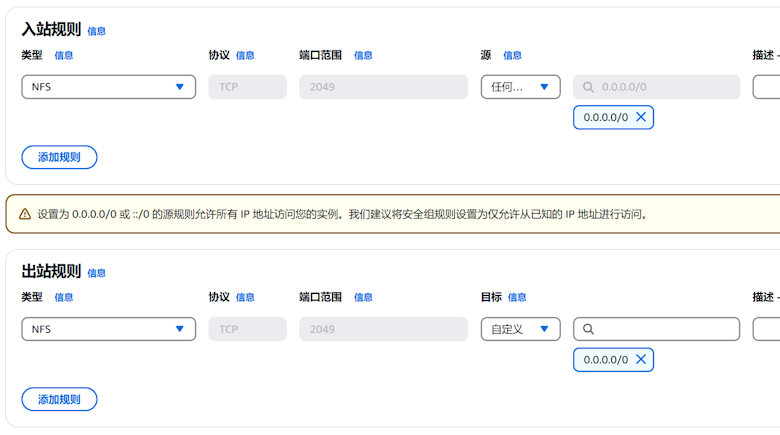Open 信息 link next to 入站规则 heading

pos(96,31)
